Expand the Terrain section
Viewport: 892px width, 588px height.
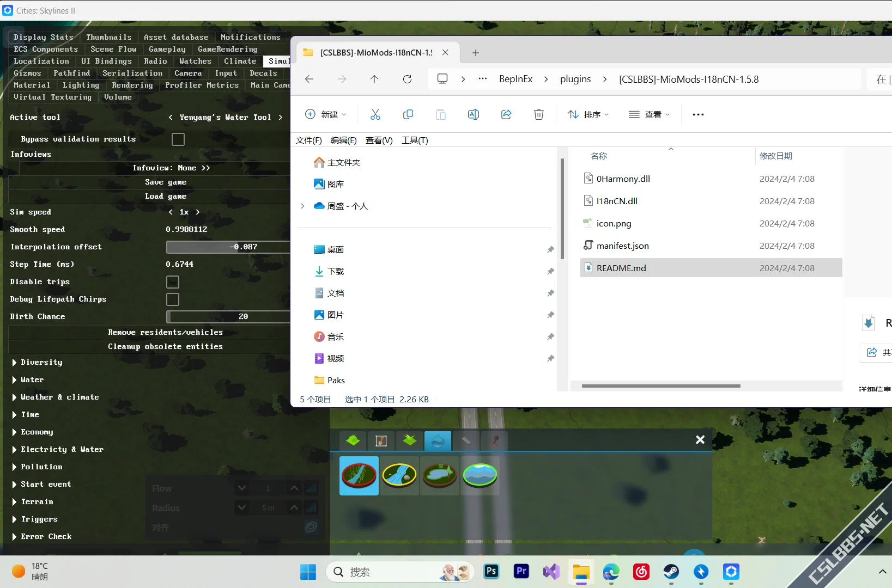15,502
